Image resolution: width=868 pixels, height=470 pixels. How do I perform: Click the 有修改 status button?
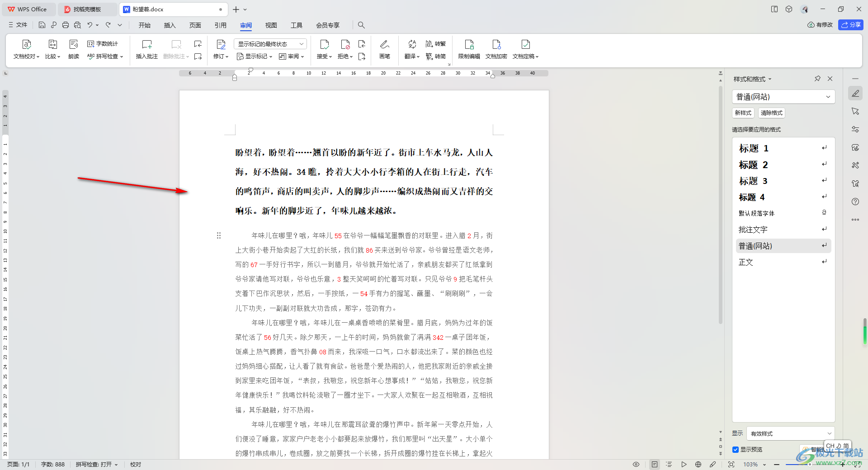820,25
